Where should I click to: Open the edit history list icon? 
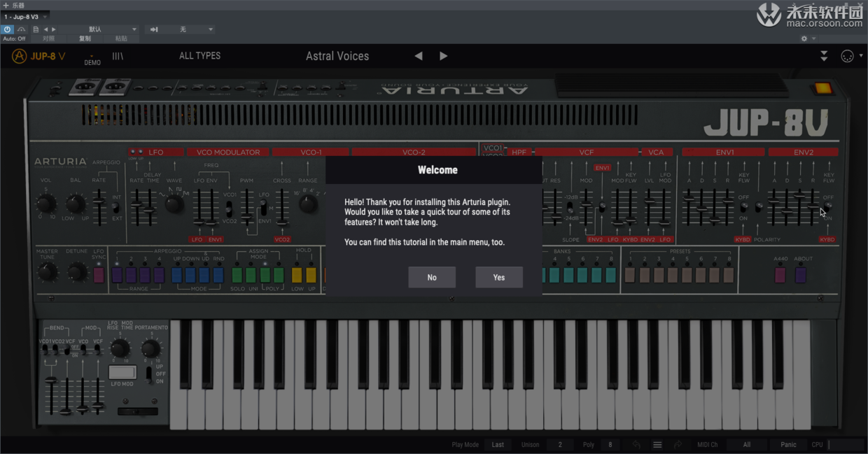click(x=657, y=445)
